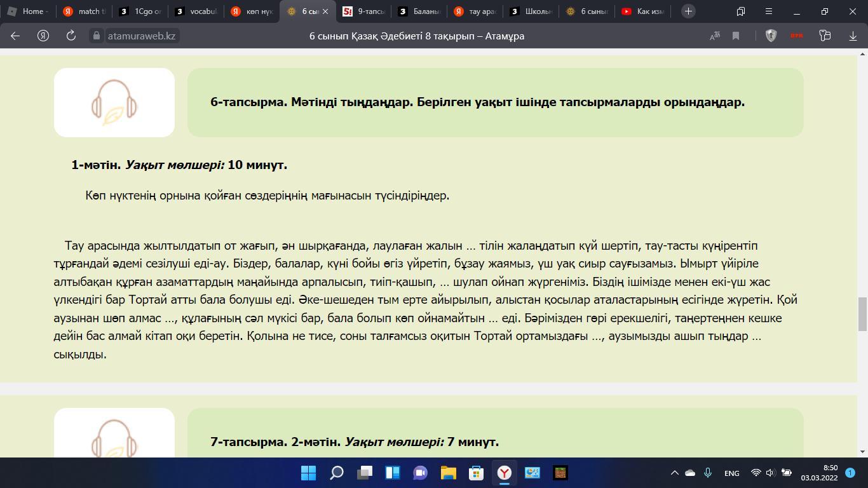Open the collections icon in the toolbar
This screenshot has width=868, height=488.
(x=825, y=36)
